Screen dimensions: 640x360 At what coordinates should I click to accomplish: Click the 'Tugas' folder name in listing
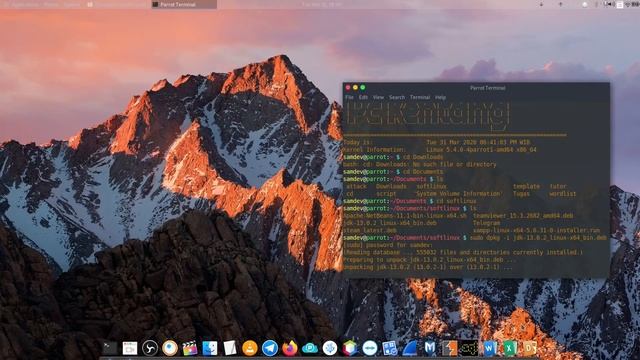(x=521, y=194)
